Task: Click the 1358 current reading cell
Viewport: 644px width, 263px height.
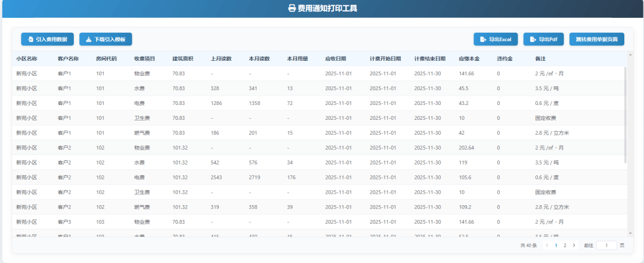Action: 255,103
